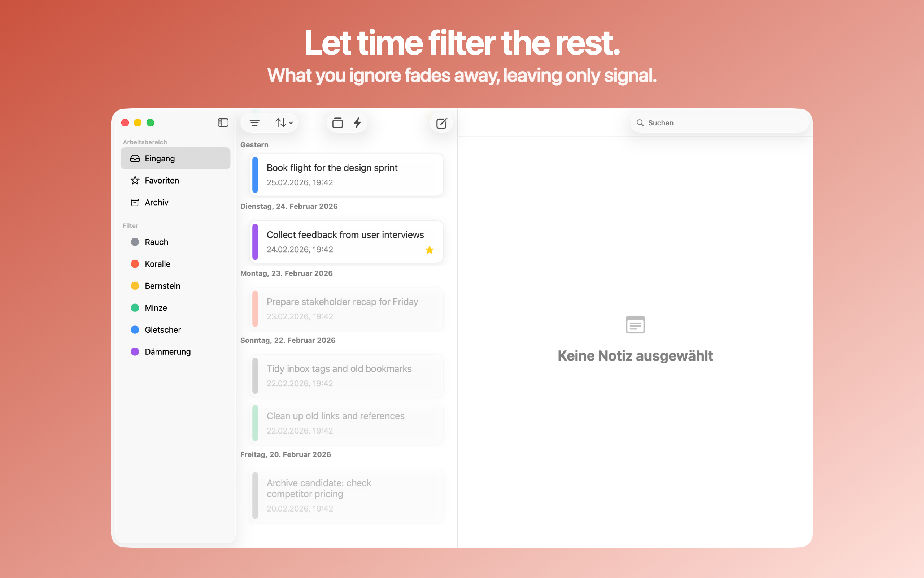Click the Suchen search field

pyautogui.click(x=719, y=123)
